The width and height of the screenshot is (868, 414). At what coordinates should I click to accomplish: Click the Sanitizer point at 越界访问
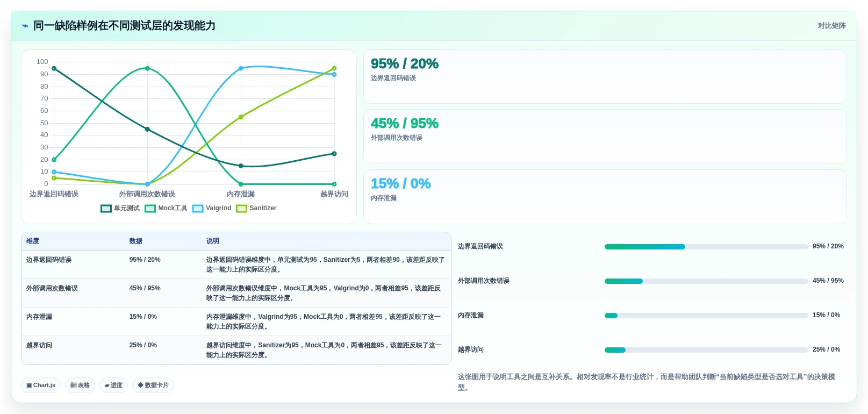click(x=334, y=68)
